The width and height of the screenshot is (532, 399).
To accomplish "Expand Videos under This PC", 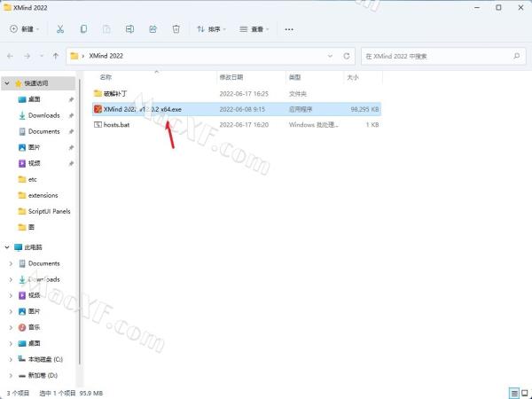I will point(11,295).
